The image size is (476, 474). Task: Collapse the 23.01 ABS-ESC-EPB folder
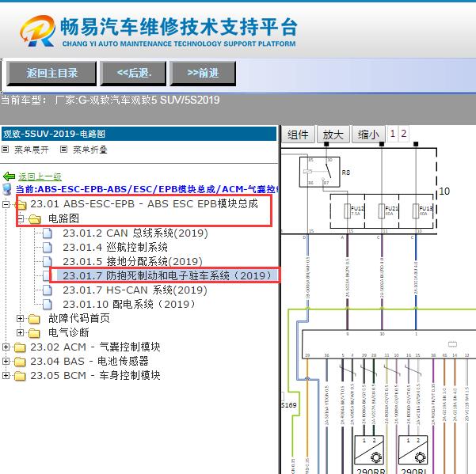(x=6, y=204)
